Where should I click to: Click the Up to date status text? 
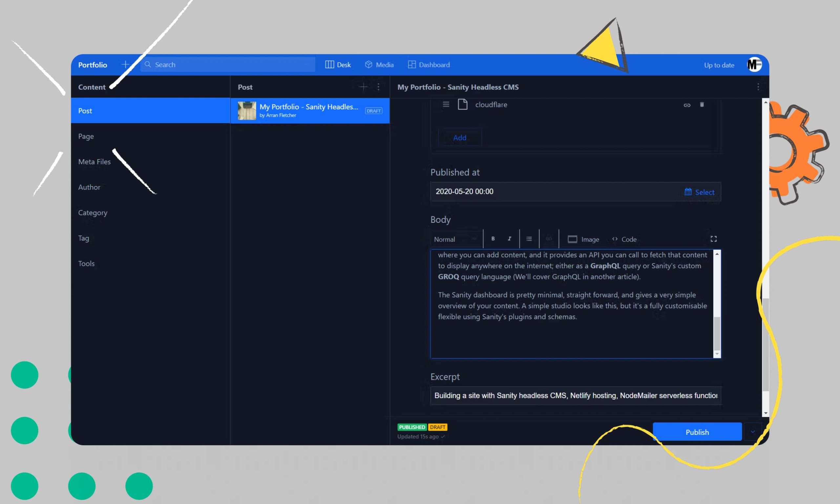719,65
